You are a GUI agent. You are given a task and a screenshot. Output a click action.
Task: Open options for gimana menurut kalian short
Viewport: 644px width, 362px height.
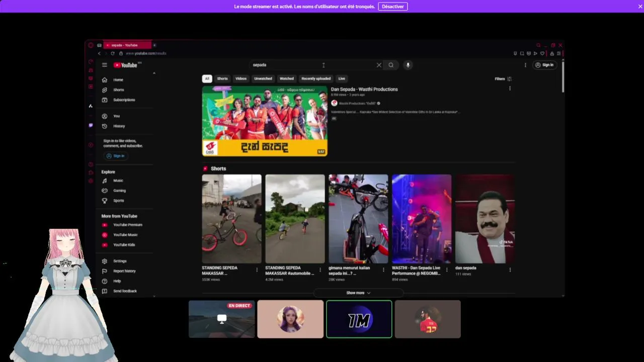pos(383,270)
